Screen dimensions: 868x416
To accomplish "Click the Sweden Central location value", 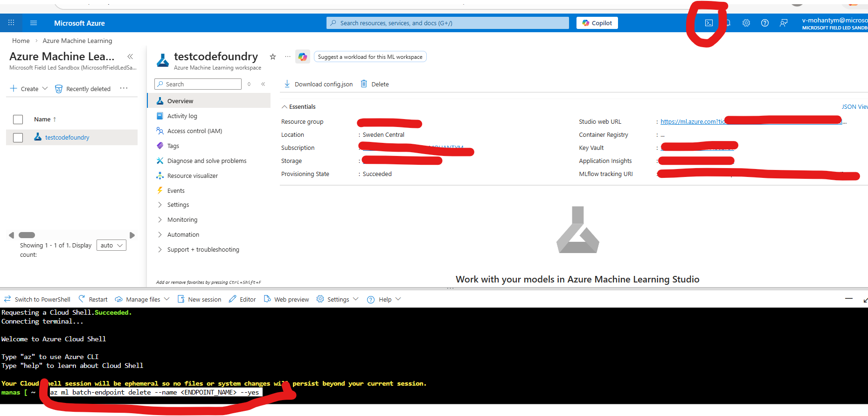I will 383,134.
